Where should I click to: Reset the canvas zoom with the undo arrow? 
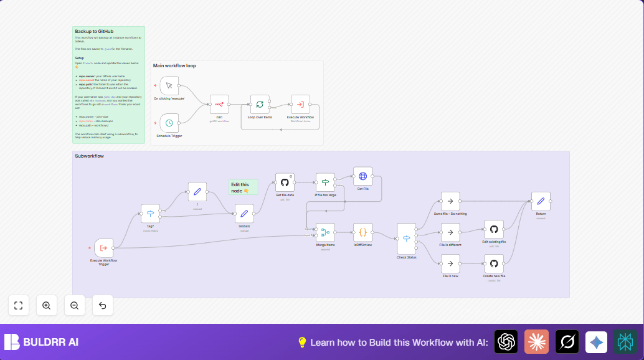click(x=103, y=305)
